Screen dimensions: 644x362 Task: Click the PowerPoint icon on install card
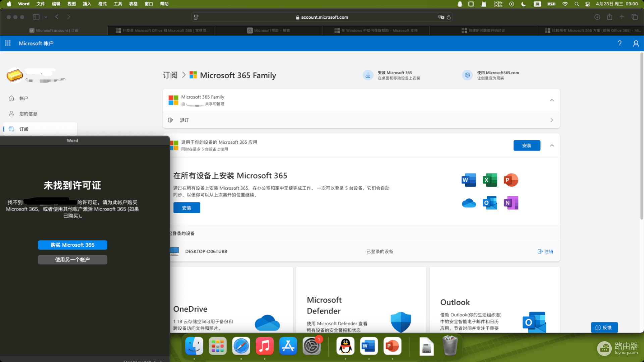pos(511,180)
